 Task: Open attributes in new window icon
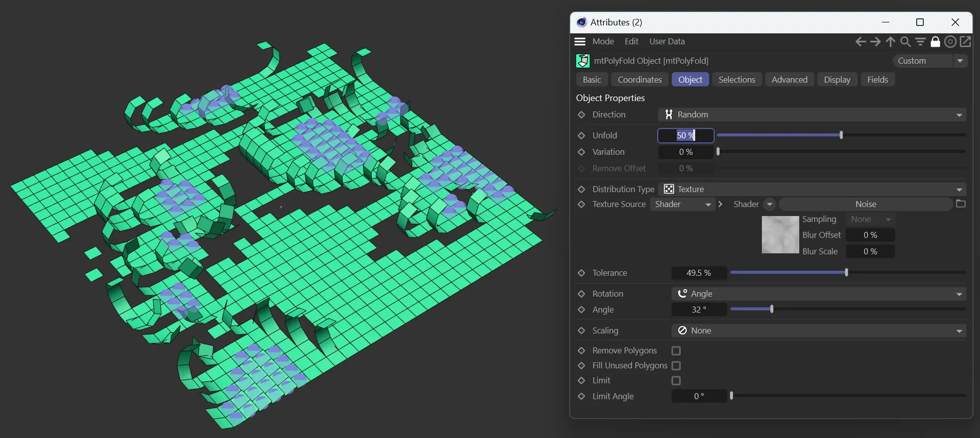(x=965, y=42)
